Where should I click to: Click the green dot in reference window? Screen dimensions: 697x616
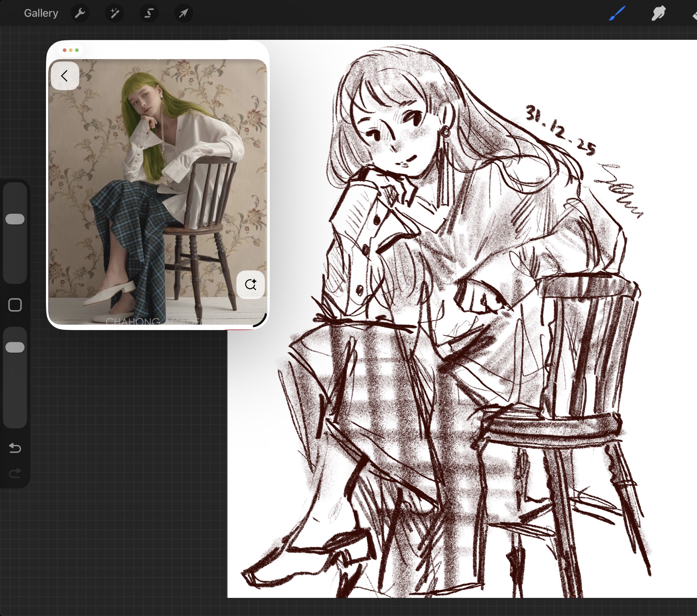[77, 50]
